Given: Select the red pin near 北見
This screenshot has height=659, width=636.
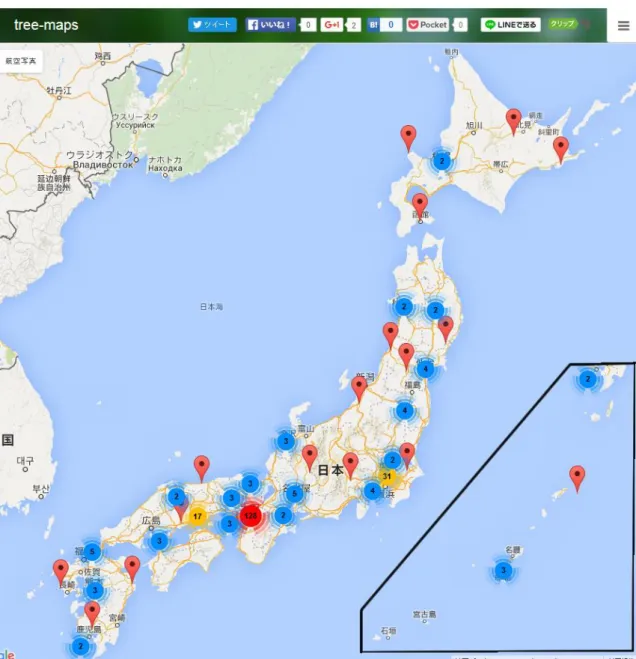Looking at the screenshot, I should tap(513, 120).
